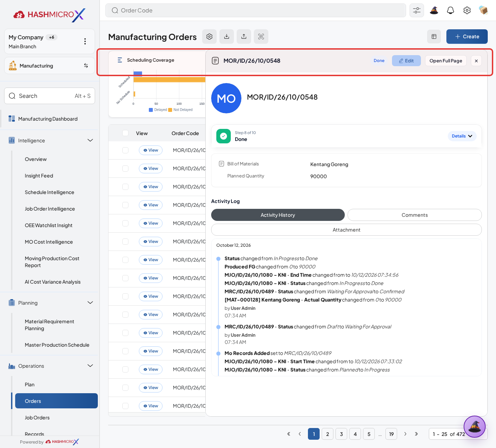This screenshot has width=496, height=448.
Task: Go to first page double-arrow
Action: click(x=289, y=434)
